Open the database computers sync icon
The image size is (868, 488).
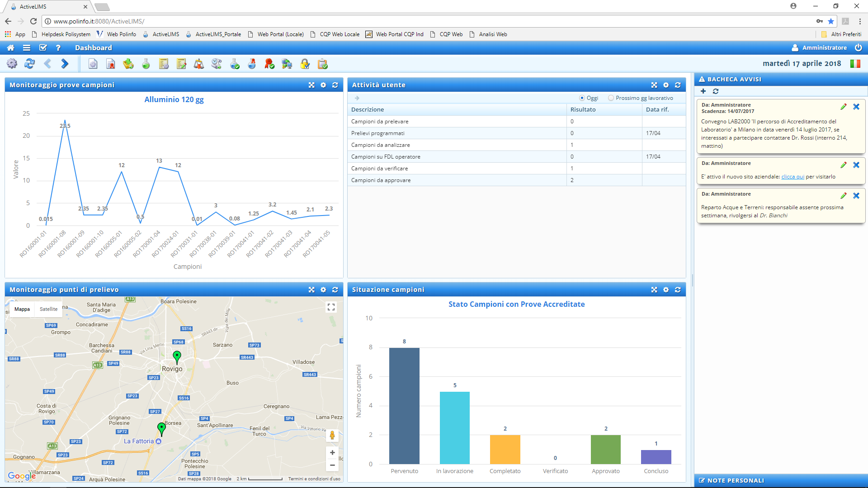(287, 64)
